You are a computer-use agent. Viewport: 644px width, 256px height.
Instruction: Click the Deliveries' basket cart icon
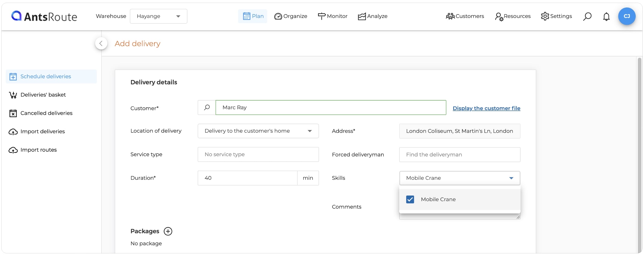tap(13, 95)
